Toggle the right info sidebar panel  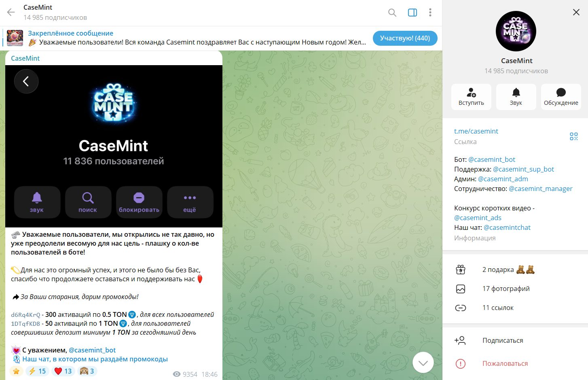point(412,13)
